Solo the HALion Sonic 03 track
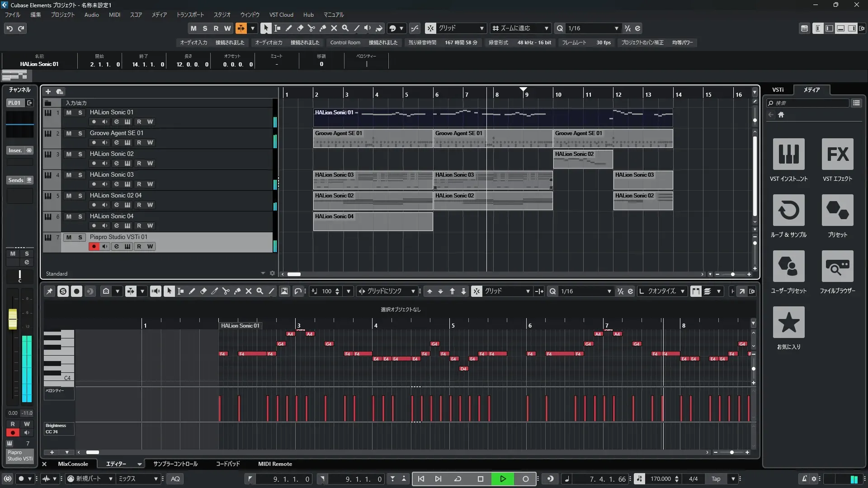This screenshot has width=868, height=488. coord(80,175)
